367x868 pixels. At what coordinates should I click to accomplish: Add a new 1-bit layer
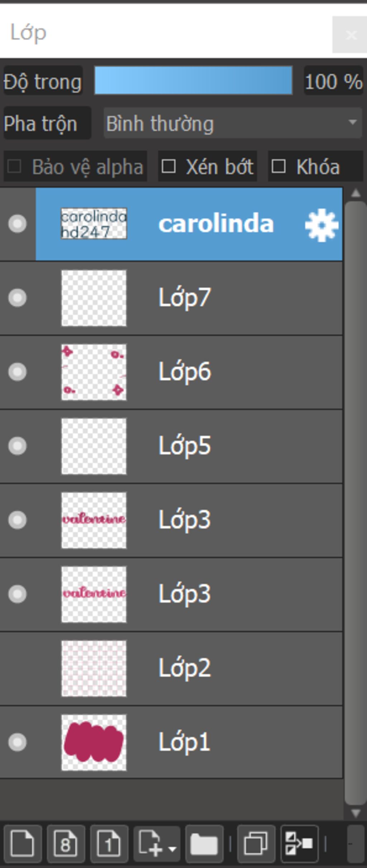point(109,844)
